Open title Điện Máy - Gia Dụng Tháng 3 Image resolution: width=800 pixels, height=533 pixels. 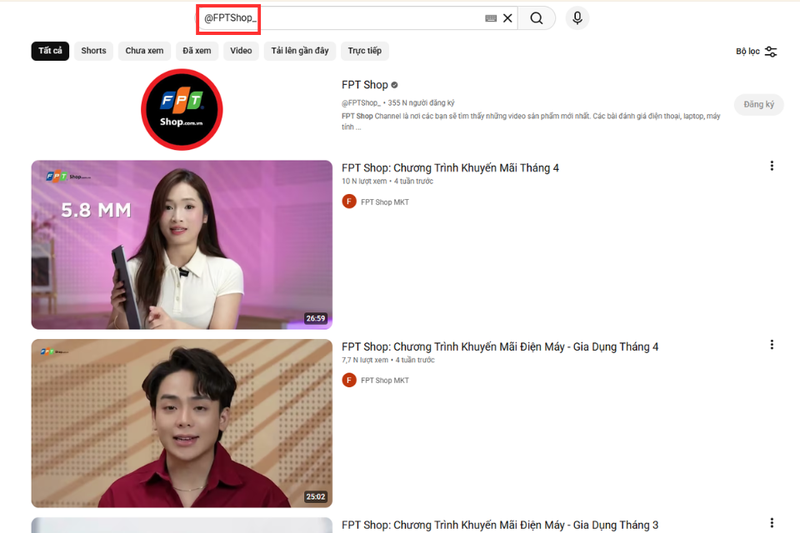click(x=500, y=525)
